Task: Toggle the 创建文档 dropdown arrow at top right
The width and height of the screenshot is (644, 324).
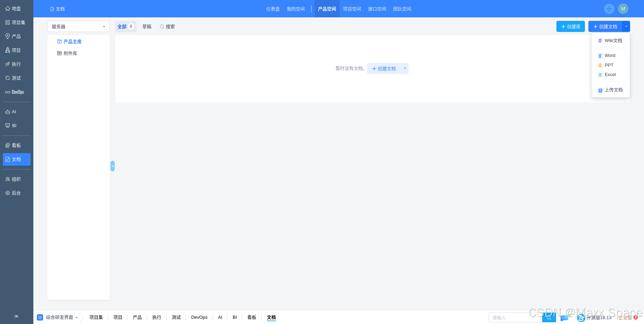Action: (626, 26)
